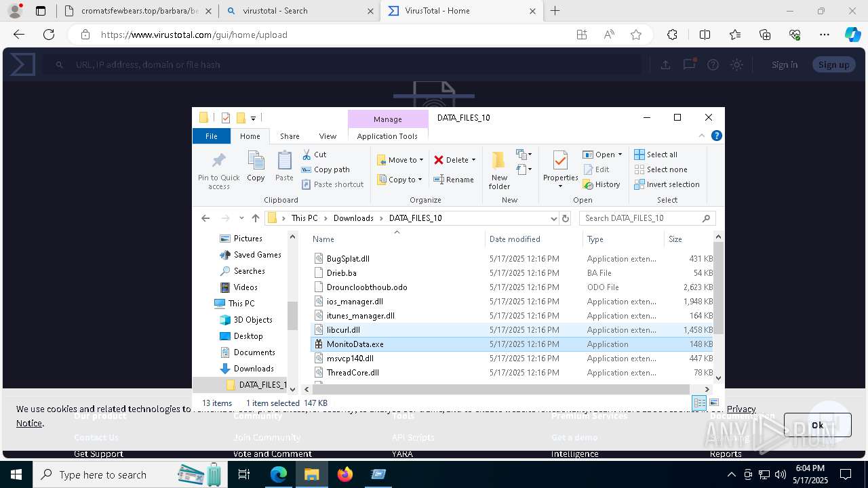
Task: Select ios_manager.dll file
Action: point(513,302)
